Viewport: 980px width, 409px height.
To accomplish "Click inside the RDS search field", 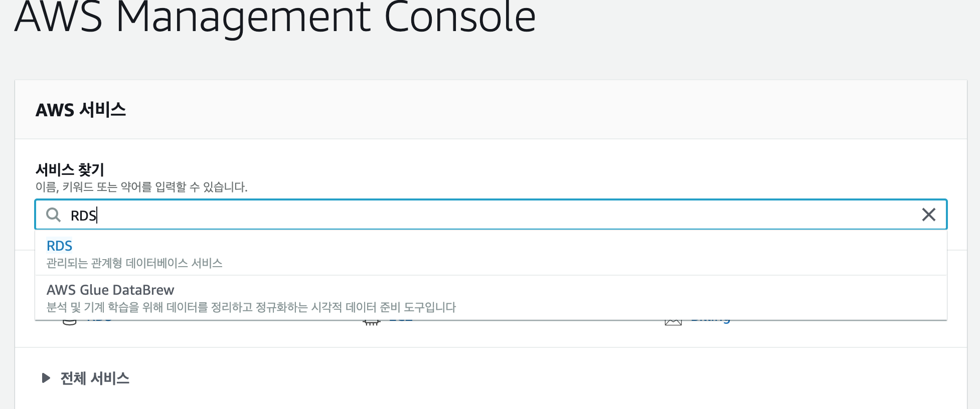I will tap(491, 215).
